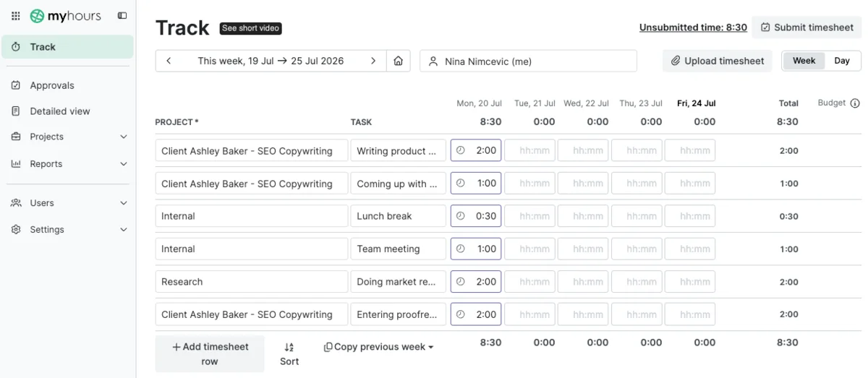868x378 pixels.
Task: Click the Total column header
Action: pyautogui.click(x=788, y=103)
